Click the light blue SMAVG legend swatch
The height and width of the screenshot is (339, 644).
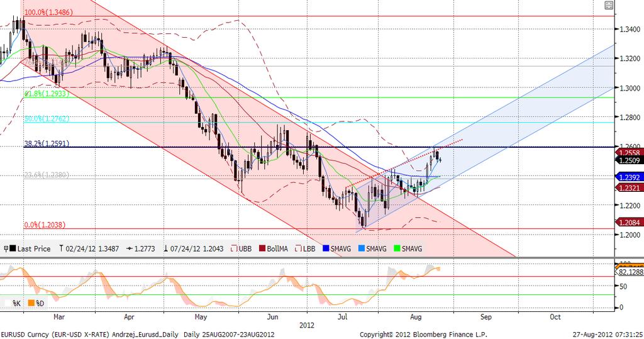tap(362, 248)
